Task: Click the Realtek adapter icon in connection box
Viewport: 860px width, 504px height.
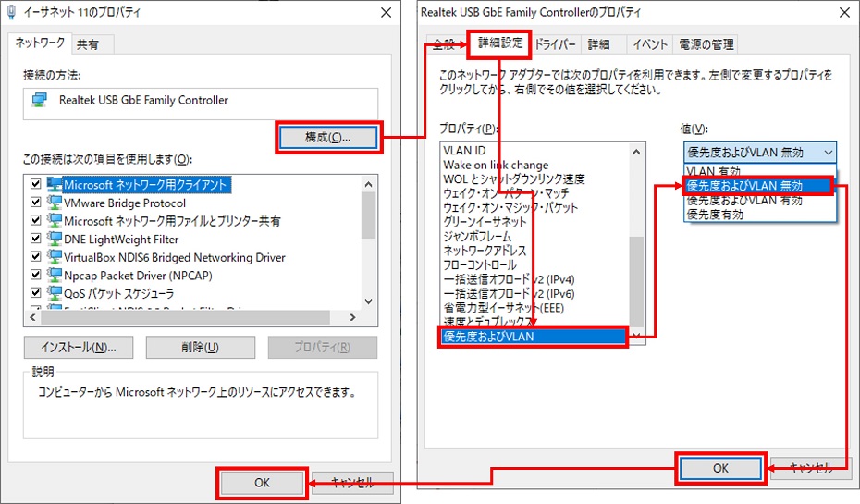Action: pos(41,100)
